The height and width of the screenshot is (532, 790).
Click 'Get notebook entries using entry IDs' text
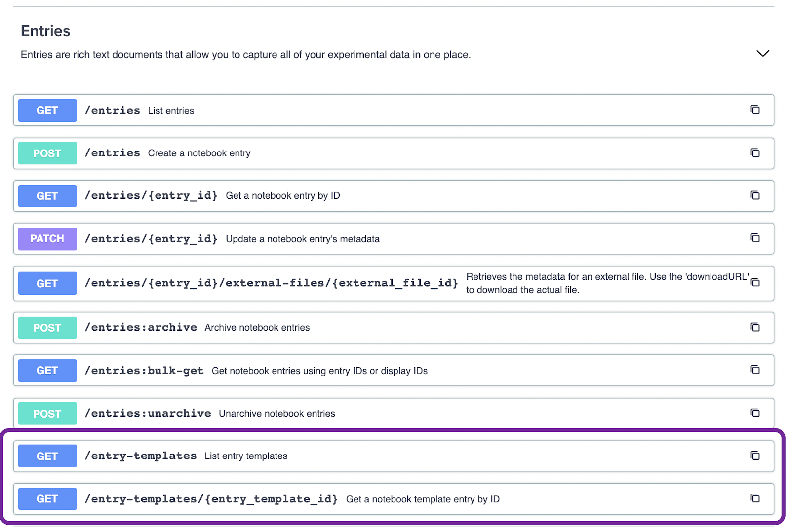click(x=319, y=371)
